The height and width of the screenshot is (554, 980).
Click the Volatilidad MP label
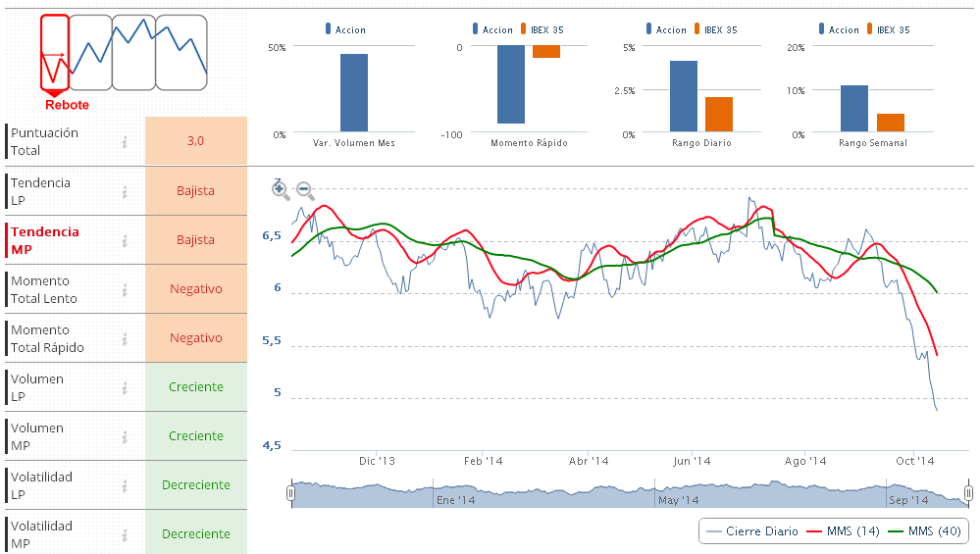coord(41,534)
